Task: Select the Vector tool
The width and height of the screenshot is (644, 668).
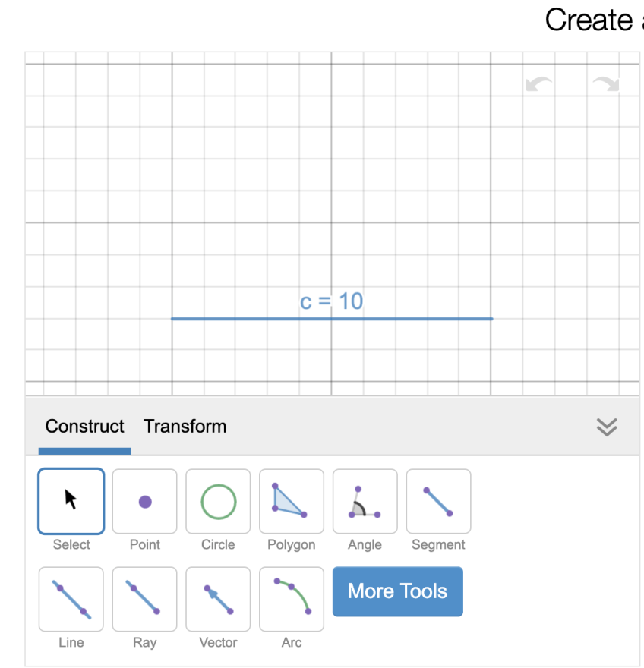Action: point(218,599)
